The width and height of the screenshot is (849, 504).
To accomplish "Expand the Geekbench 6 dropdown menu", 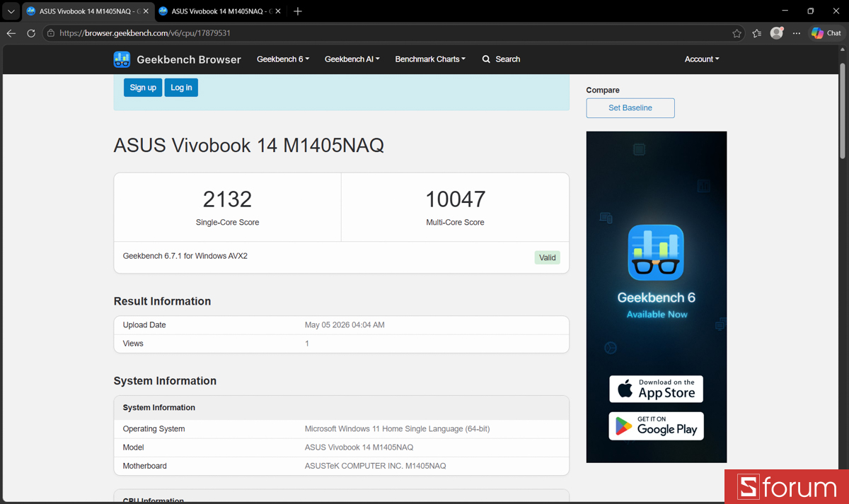I will click(x=283, y=59).
